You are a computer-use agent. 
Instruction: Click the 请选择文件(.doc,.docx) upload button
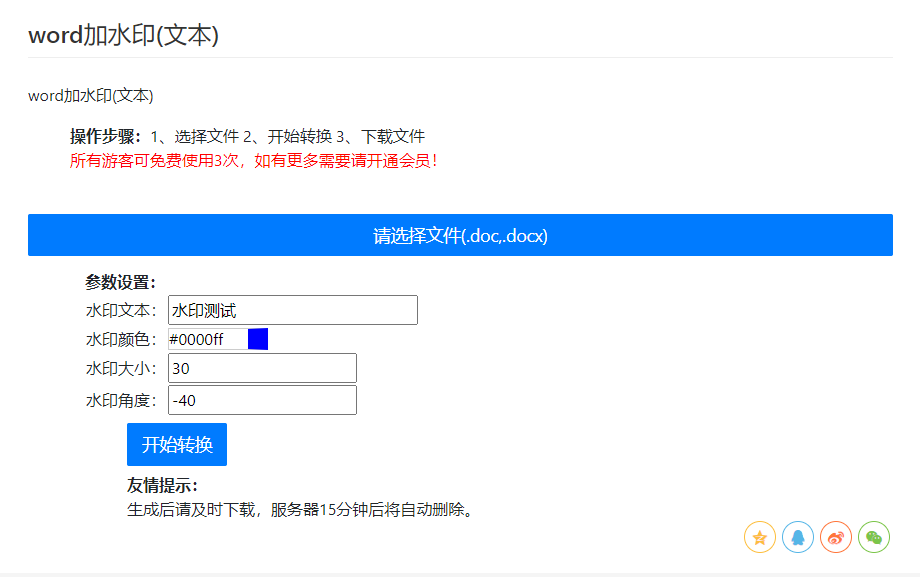(x=460, y=235)
